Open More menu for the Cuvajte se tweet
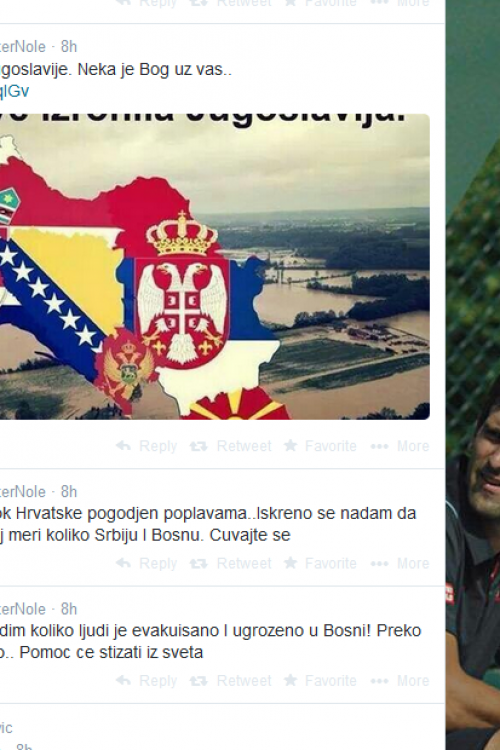 [x=400, y=563]
